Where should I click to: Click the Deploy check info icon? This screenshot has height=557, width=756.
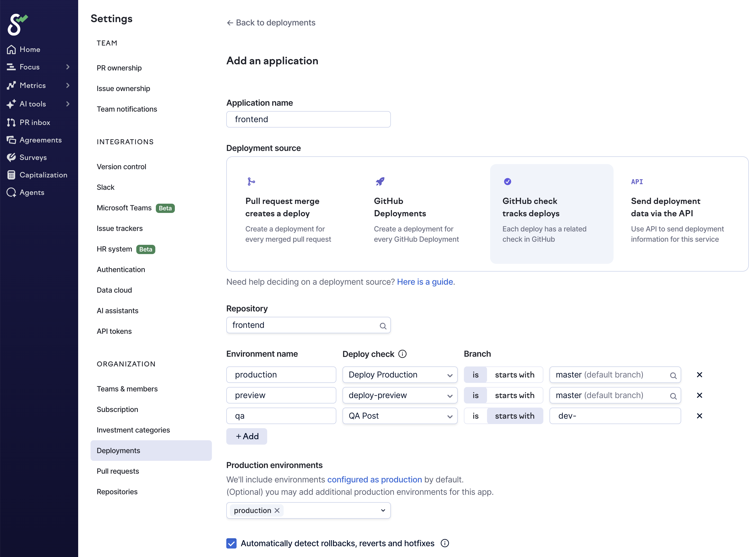tap(402, 354)
